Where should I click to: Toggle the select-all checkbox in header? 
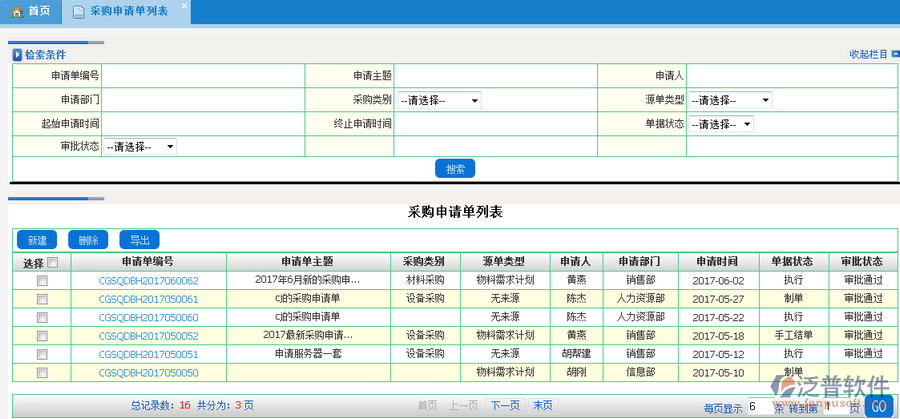click(x=52, y=263)
